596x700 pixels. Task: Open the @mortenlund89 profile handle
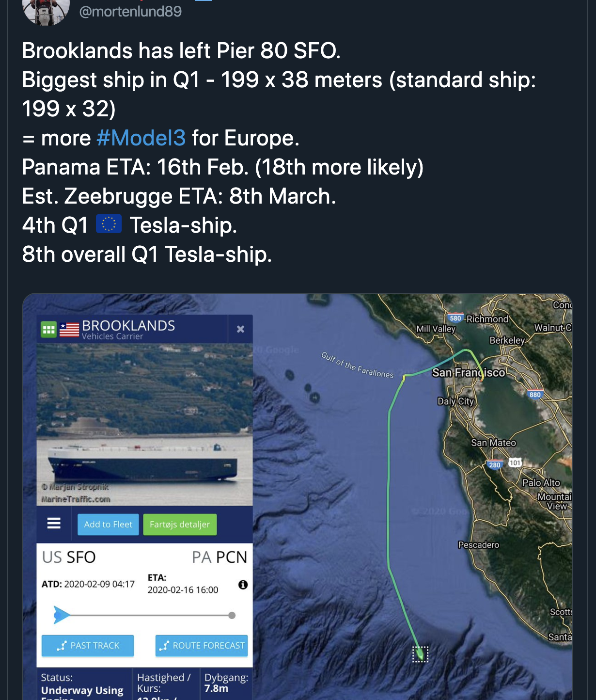coord(130,12)
